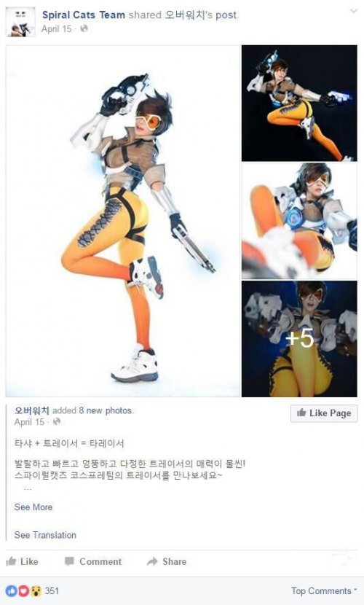The height and width of the screenshot is (605, 364).
Task: Open Spiral Cats Team profile picture
Action: tap(21, 22)
